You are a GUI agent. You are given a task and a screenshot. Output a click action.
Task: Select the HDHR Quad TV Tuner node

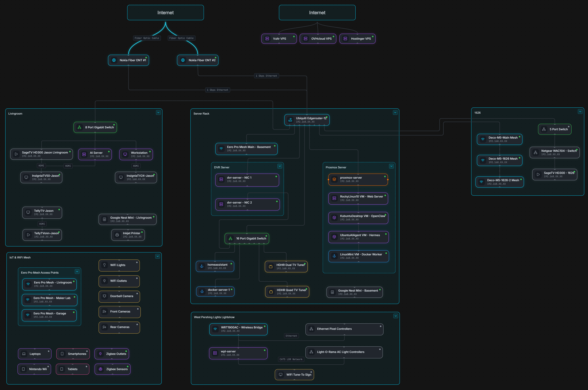tap(287, 292)
